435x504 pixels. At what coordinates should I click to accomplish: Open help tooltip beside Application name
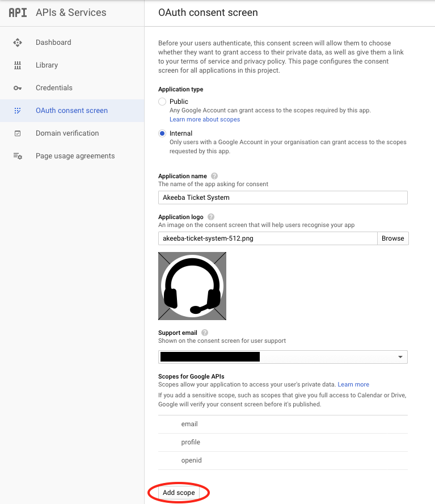point(214,176)
